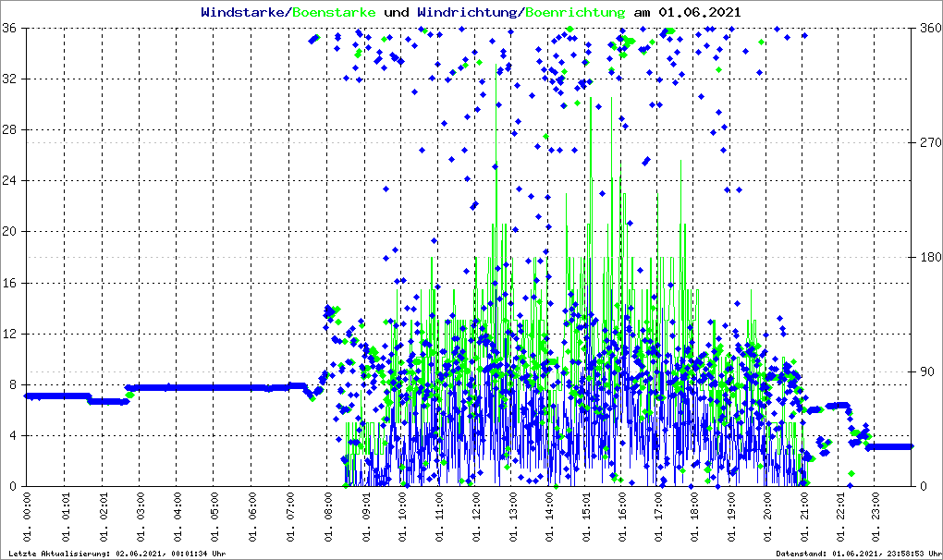The height and width of the screenshot is (560, 943).
Task: Click the green "Boenstarke" title word
Action: pyautogui.click(x=335, y=12)
